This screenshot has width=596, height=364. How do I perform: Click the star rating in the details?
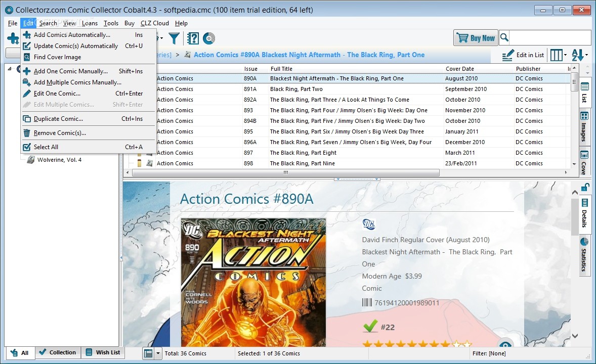417,344
